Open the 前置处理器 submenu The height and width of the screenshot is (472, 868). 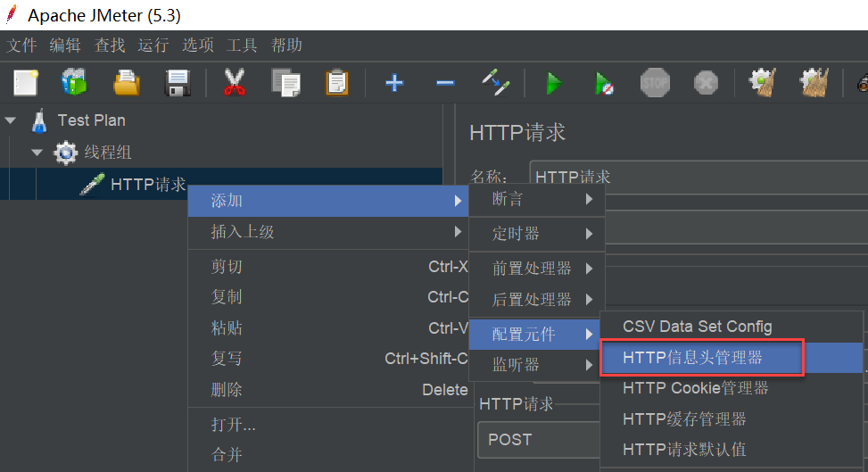point(536,269)
